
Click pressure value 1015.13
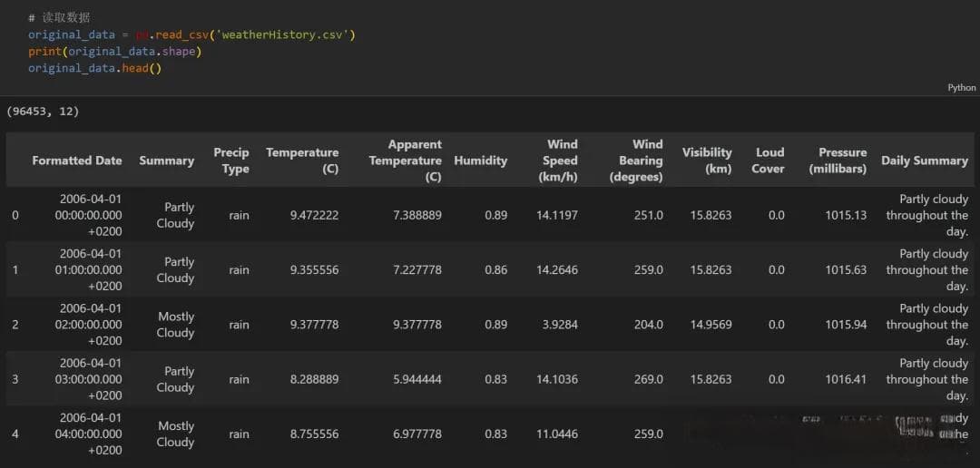847,216
